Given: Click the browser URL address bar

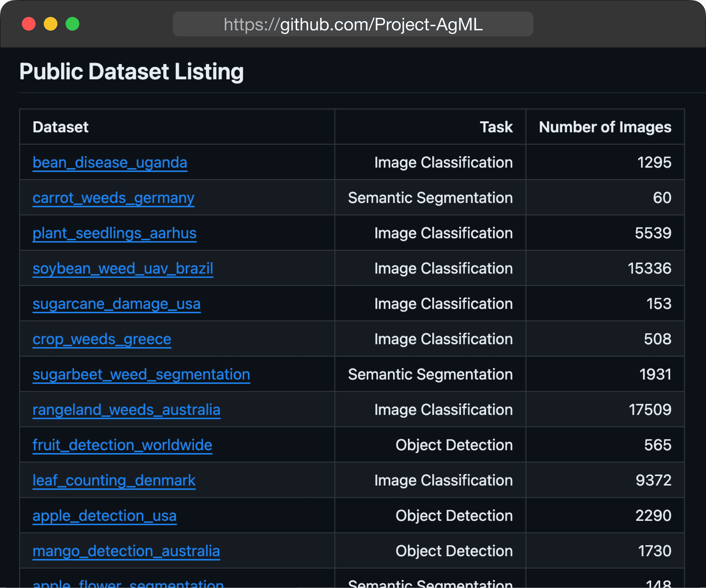Looking at the screenshot, I should (353, 24).
